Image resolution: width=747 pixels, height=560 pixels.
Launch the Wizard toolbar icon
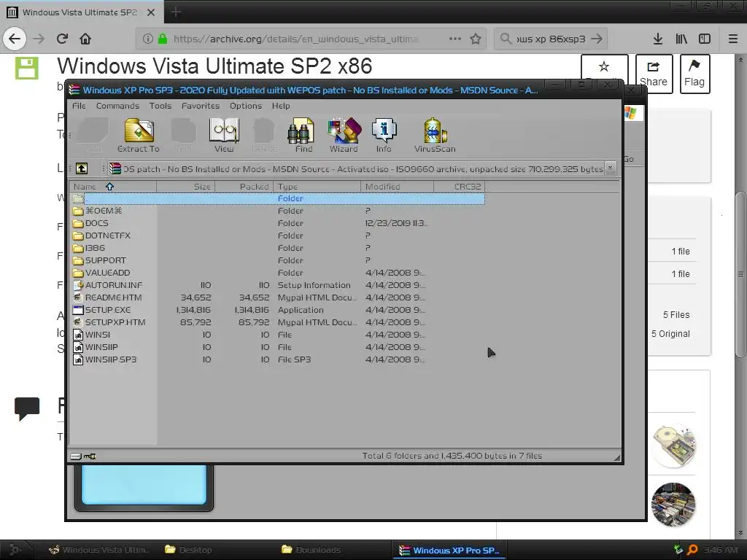[344, 135]
